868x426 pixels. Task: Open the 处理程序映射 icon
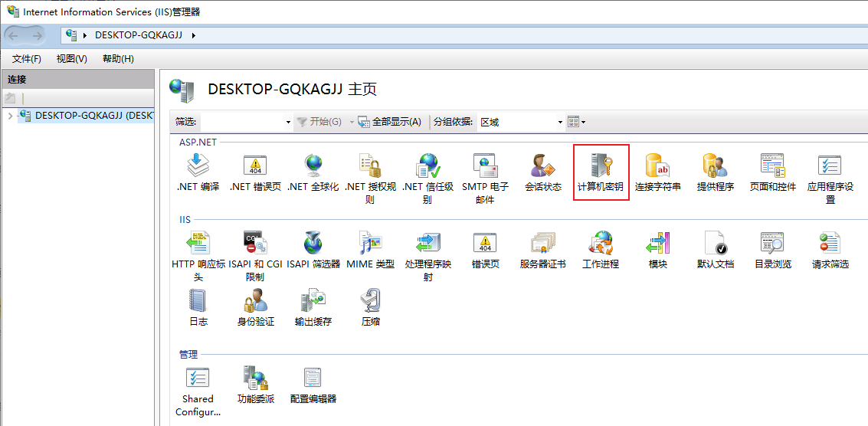[x=427, y=243]
